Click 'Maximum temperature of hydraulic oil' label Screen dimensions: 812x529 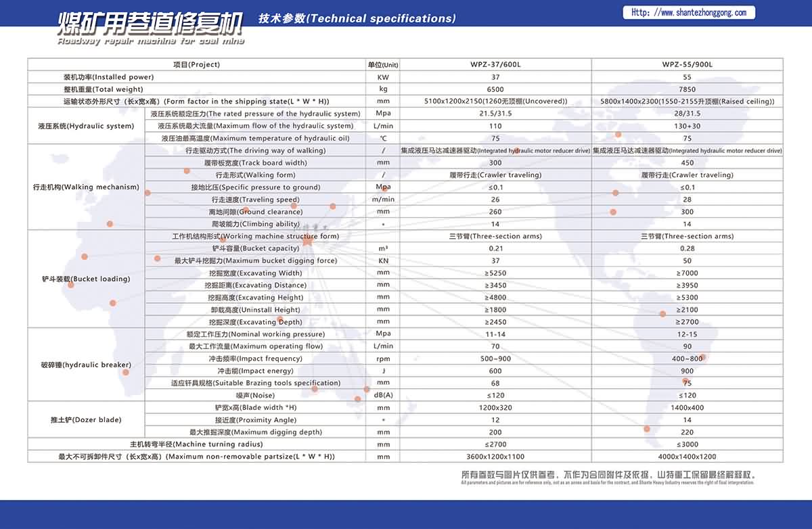pos(256,138)
